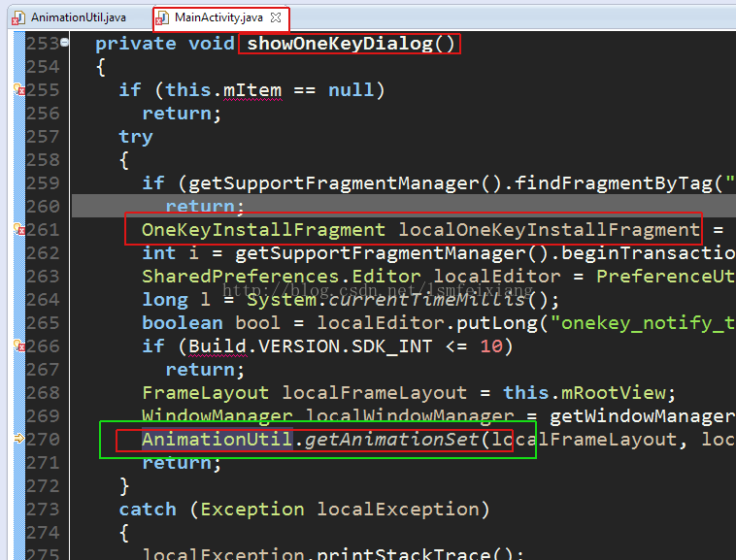Click localException parameter on line 273
The height and width of the screenshot is (560, 736).
[397, 510]
